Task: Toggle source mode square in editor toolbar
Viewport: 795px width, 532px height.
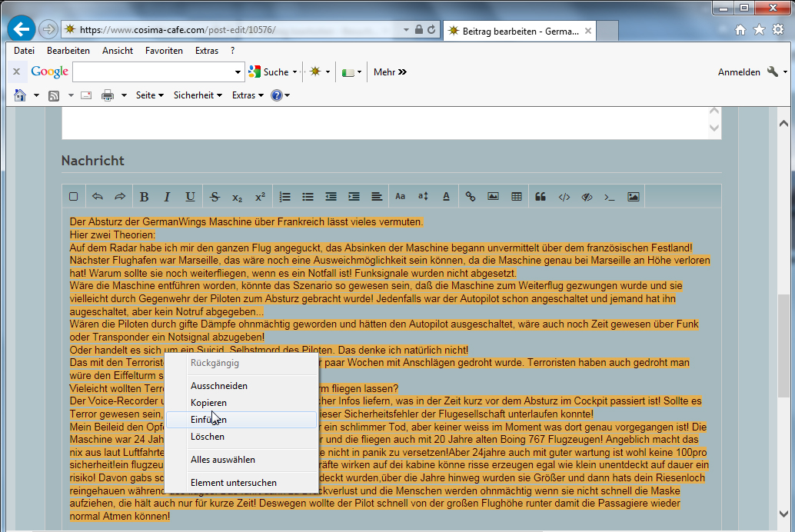Action: coord(74,197)
